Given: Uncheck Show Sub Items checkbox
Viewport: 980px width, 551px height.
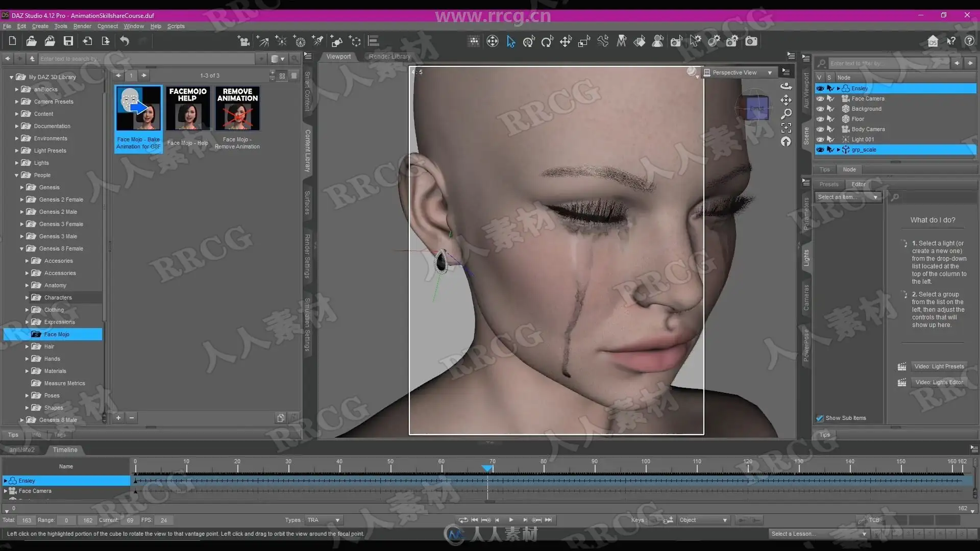Looking at the screenshot, I should 820,418.
